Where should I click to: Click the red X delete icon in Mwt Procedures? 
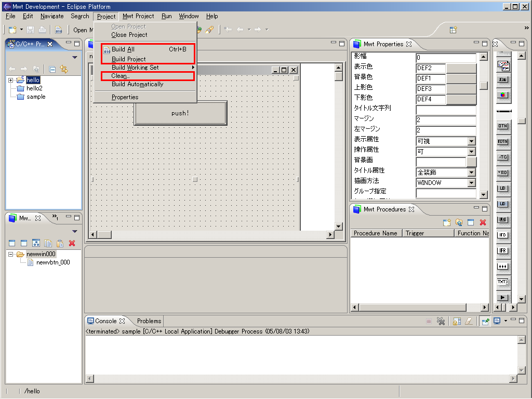[x=483, y=222]
